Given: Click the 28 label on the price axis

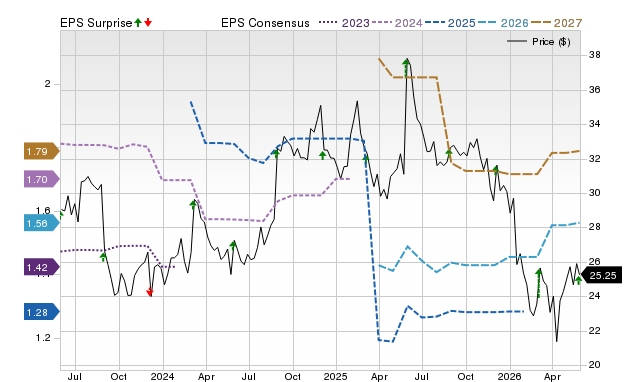Looking at the screenshot, I should coord(594,227).
